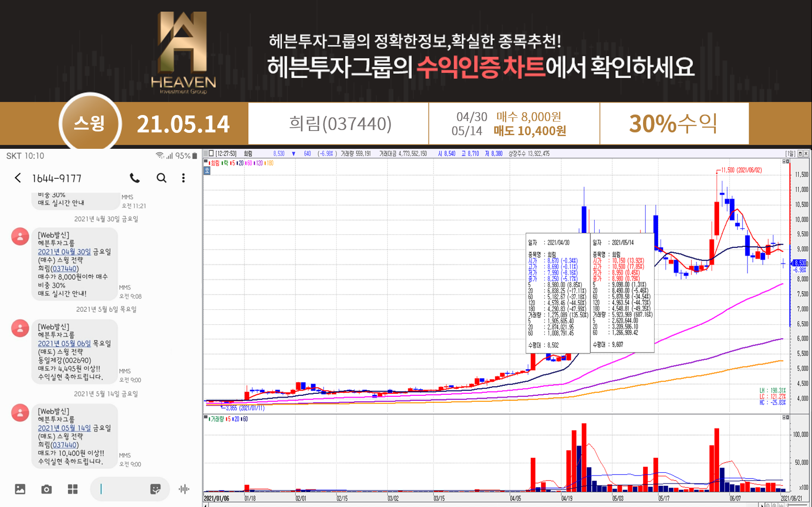This screenshot has height=507, width=812.
Task: Toggle the 180-day moving average legend
Action: (x=269, y=163)
